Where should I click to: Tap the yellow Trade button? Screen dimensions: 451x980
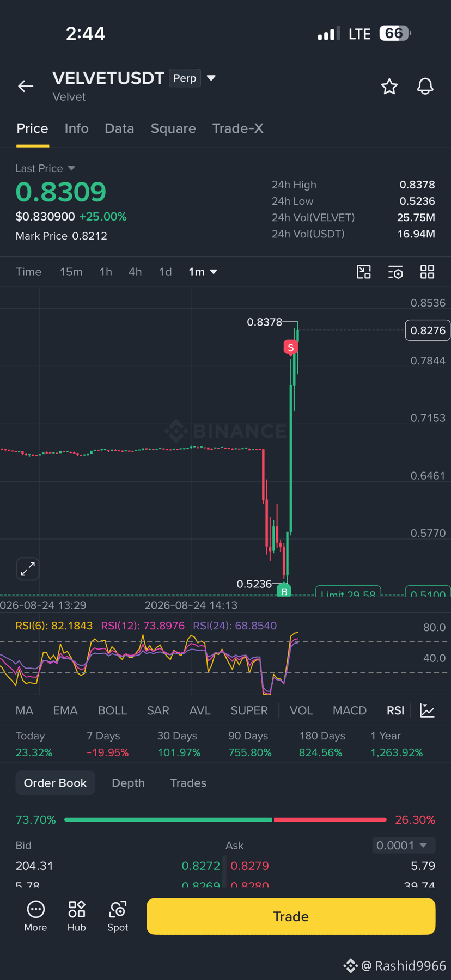(291, 916)
